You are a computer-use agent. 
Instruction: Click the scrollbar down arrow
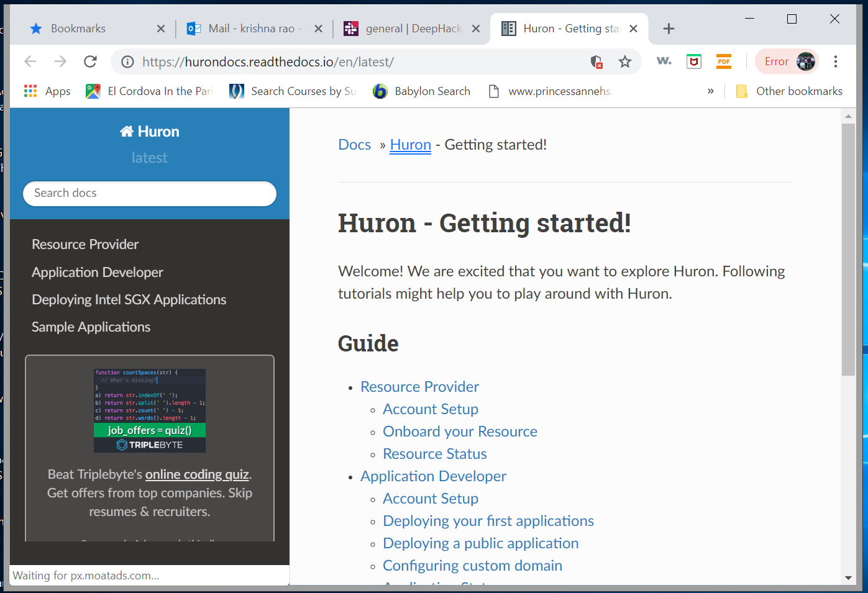(x=848, y=578)
